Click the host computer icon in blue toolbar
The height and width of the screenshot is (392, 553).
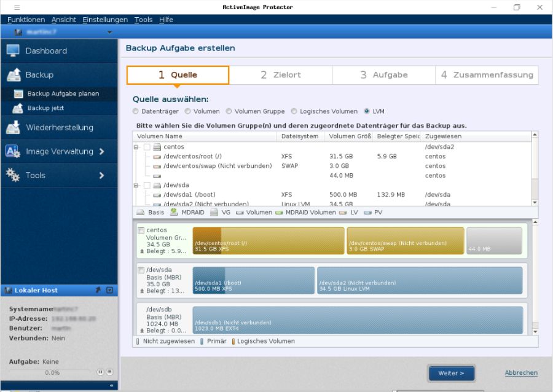pos(18,32)
